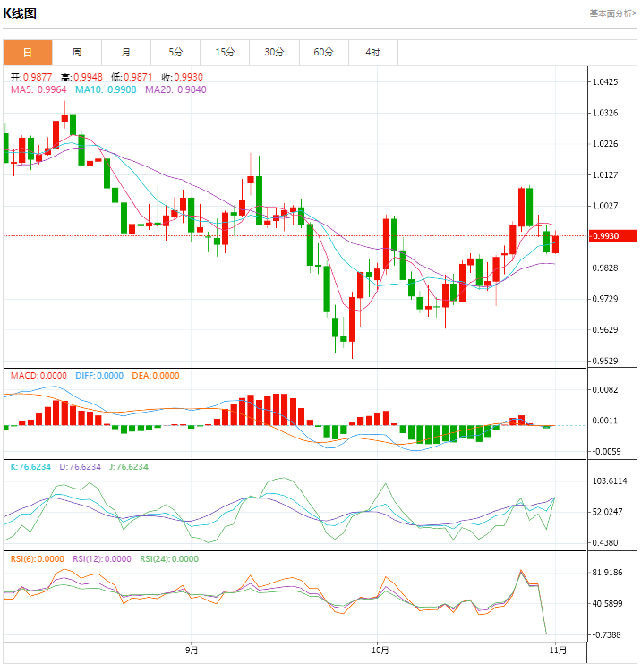Click the 收:0.9930 close price

point(183,77)
